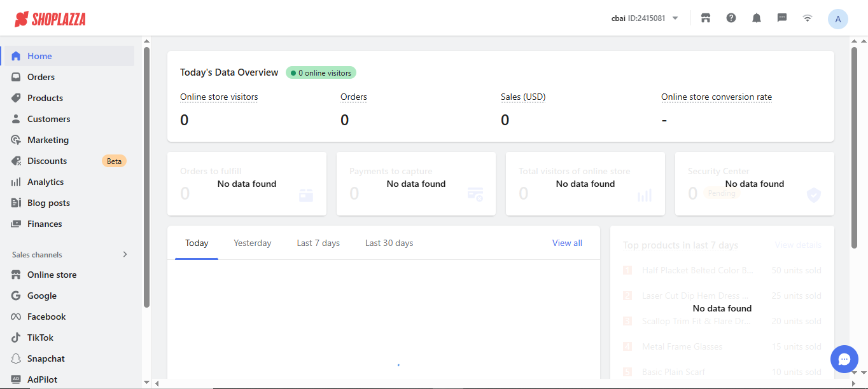The image size is (868, 389).
Task: Select the Last 7 days tab
Action: point(318,243)
